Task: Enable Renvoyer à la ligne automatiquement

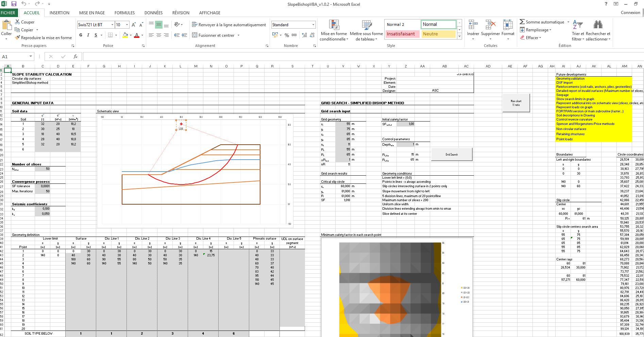Action: 229,25
